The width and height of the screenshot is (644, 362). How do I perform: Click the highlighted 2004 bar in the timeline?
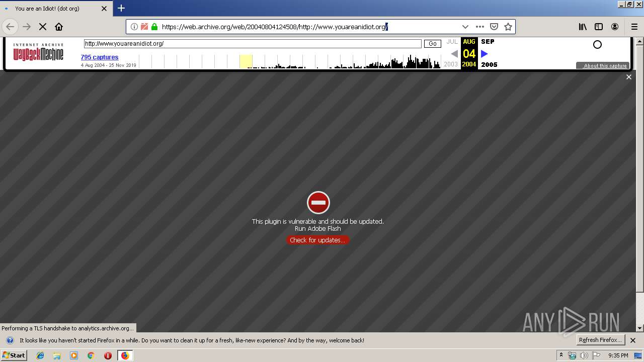246,62
